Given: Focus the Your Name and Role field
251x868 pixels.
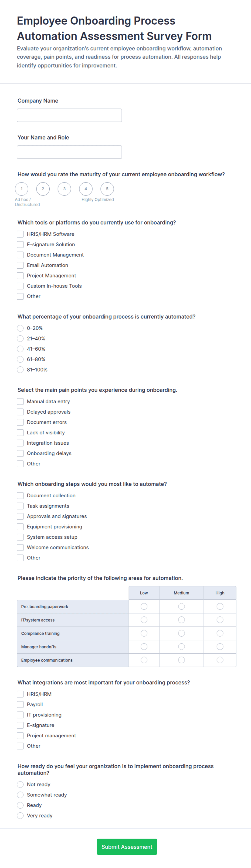Looking at the screenshot, I should [x=69, y=152].
